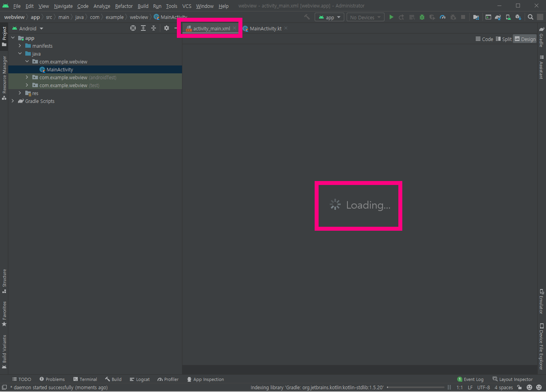Pause the indexing background task
Viewport: 546px width, 392px height.
coord(449,387)
